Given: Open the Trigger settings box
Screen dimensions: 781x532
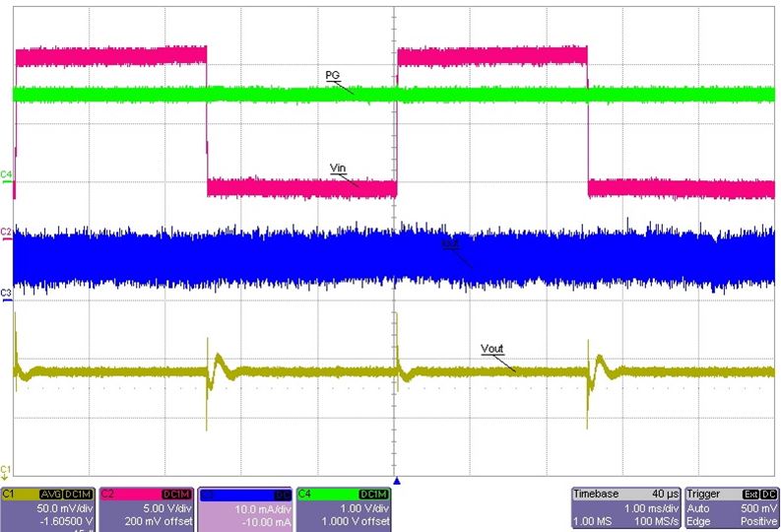Looking at the screenshot, I should point(732,508).
